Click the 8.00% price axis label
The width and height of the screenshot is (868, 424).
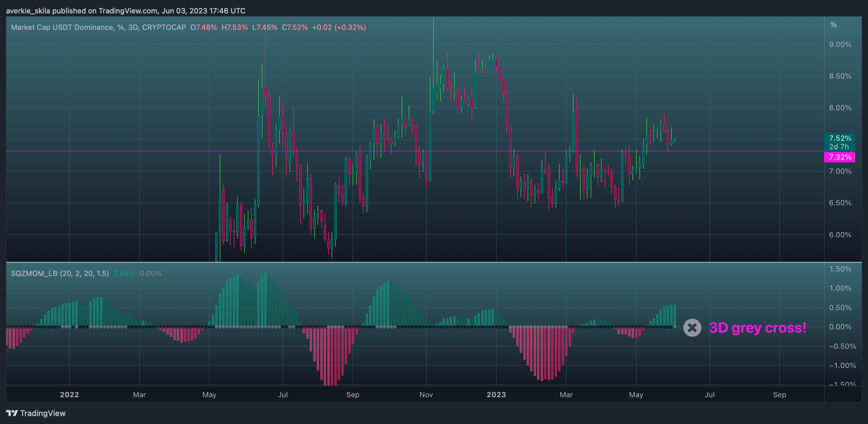click(x=840, y=108)
